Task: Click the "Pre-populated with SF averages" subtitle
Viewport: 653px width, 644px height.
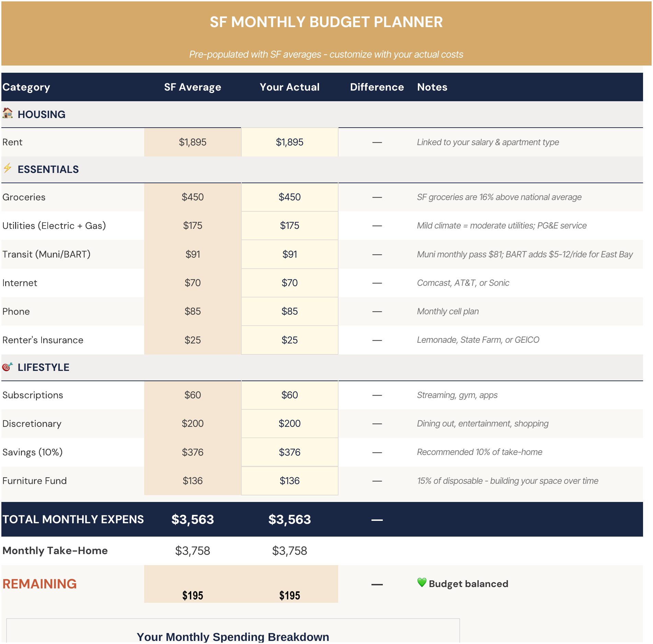Action: click(x=326, y=55)
